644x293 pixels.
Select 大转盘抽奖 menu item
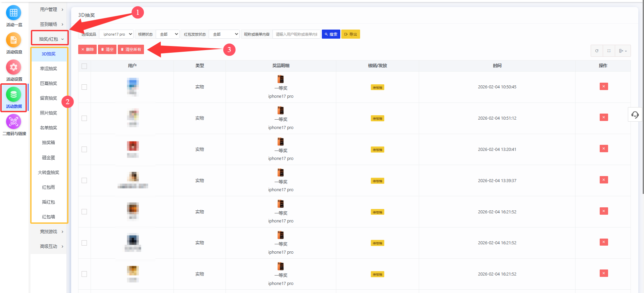click(x=49, y=172)
